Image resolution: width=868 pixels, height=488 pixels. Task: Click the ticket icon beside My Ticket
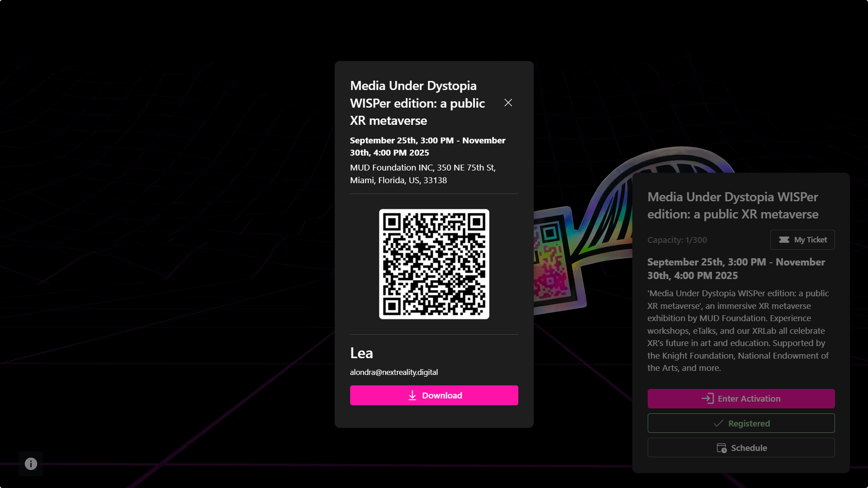coord(784,240)
